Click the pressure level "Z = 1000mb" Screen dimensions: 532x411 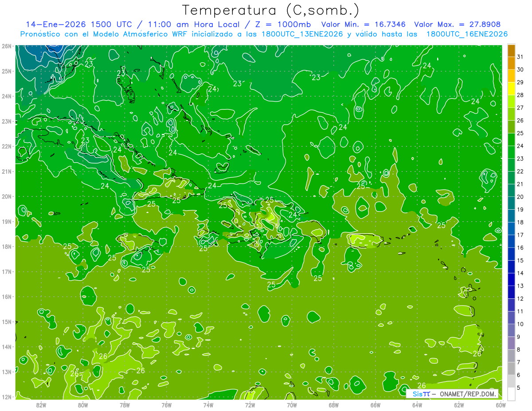point(282,24)
